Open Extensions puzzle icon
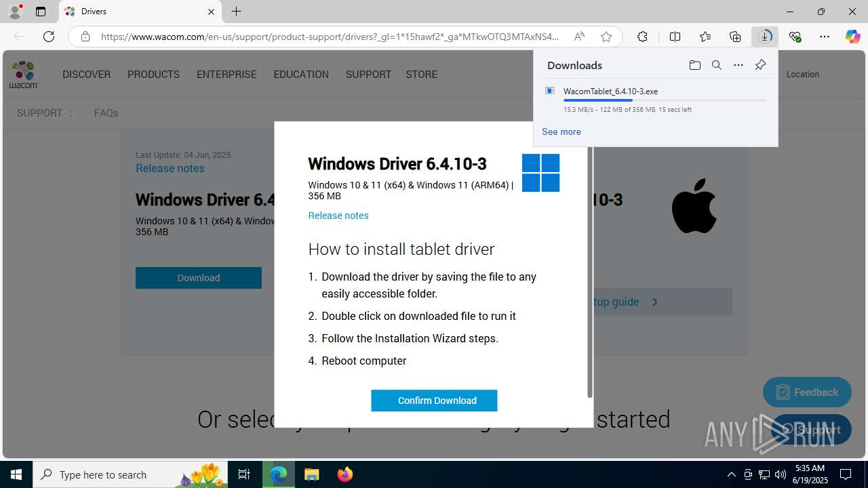This screenshot has width=868, height=488. [x=642, y=37]
